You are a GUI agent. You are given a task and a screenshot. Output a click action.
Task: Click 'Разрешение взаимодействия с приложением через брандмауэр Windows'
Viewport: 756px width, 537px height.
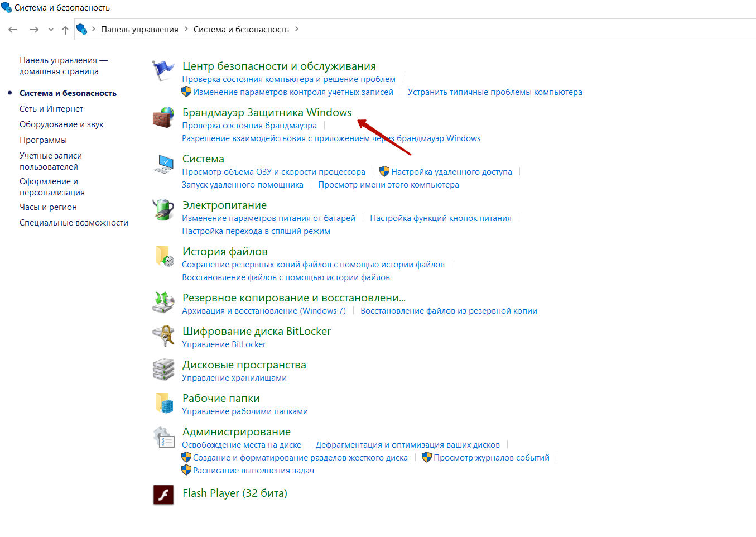pyautogui.click(x=331, y=138)
